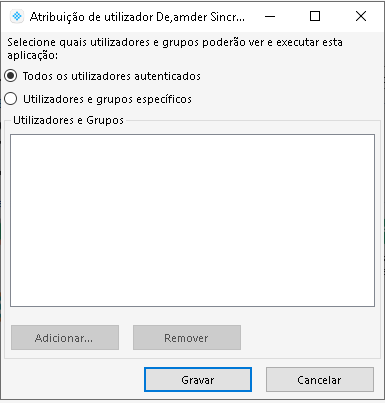
Task: Click the blue application icon in title bar
Action: pyautogui.click(x=17, y=16)
